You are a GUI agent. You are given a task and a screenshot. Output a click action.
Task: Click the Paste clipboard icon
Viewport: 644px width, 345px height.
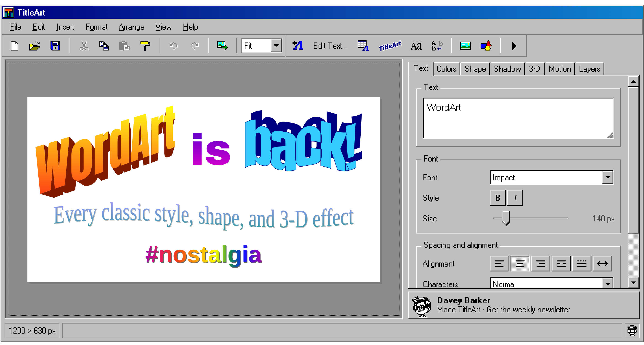click(x=125, y=46)
